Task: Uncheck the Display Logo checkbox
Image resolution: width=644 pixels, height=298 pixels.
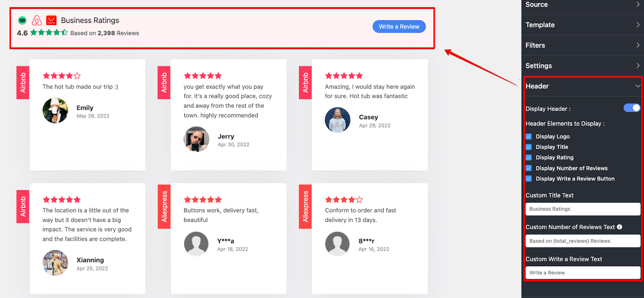Action: coord(529,136)
